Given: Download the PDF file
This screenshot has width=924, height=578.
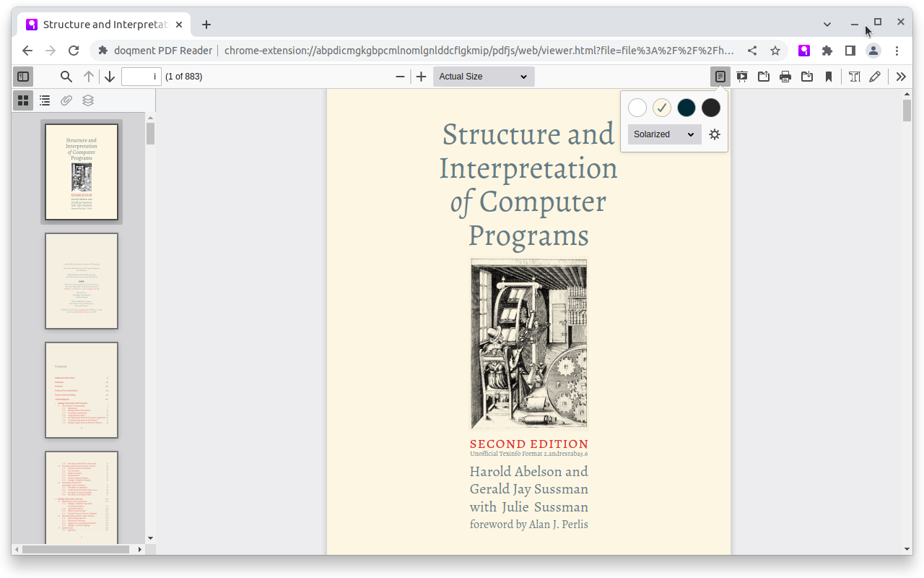Looking at the screenshot, I should pos(807,77).
